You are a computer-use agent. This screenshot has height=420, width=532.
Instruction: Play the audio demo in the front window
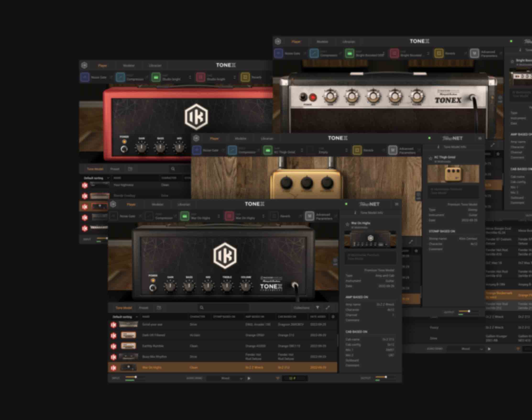click(x=249, y=378)
